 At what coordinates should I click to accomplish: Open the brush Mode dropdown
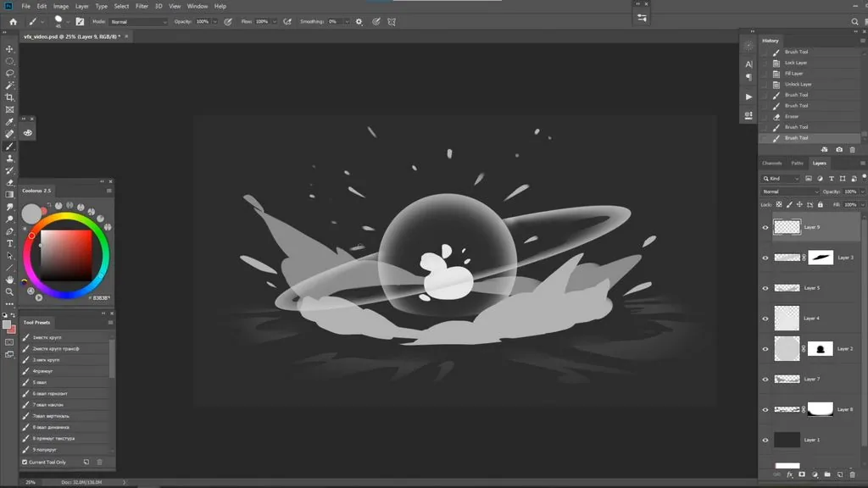click(x=138, y=21)
